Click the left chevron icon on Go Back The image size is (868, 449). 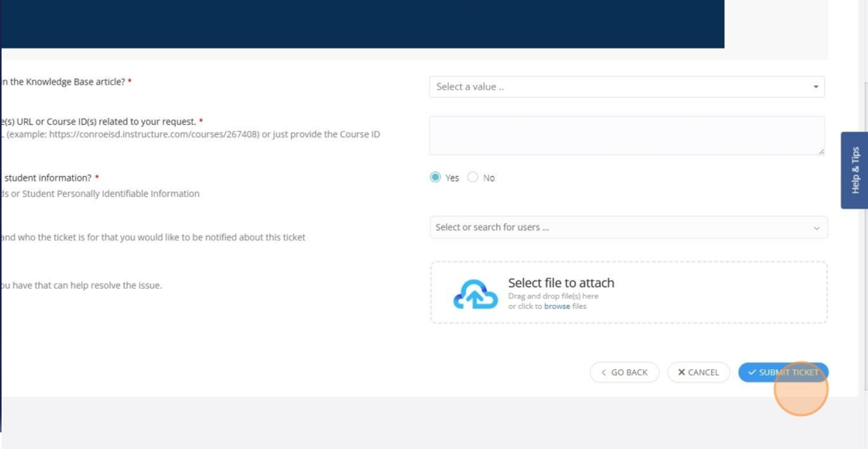coord(603,372)
